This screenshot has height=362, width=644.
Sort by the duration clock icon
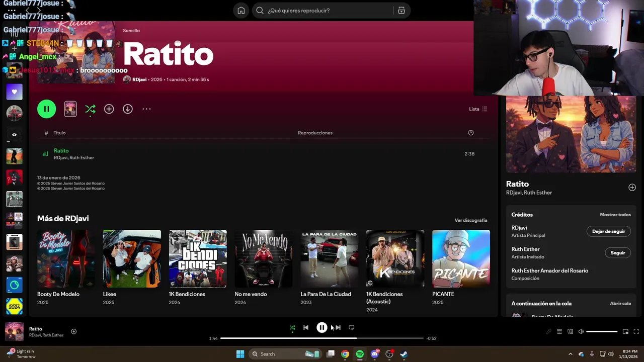(471, 133)
